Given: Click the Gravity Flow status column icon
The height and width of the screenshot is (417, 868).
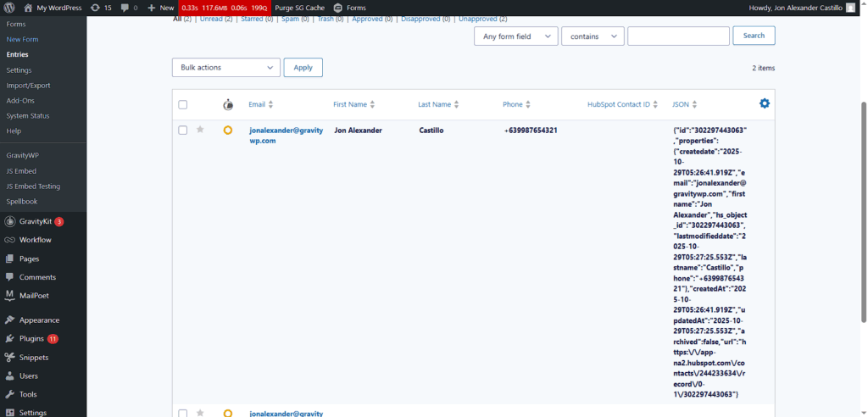Looking at the screenshot, I should (x=228, y=104).
